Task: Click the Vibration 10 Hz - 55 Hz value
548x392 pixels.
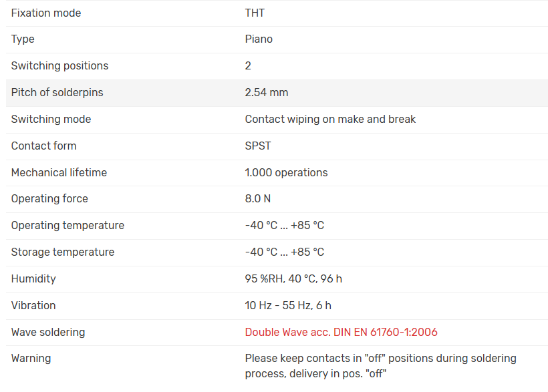Action: [288, 305]
